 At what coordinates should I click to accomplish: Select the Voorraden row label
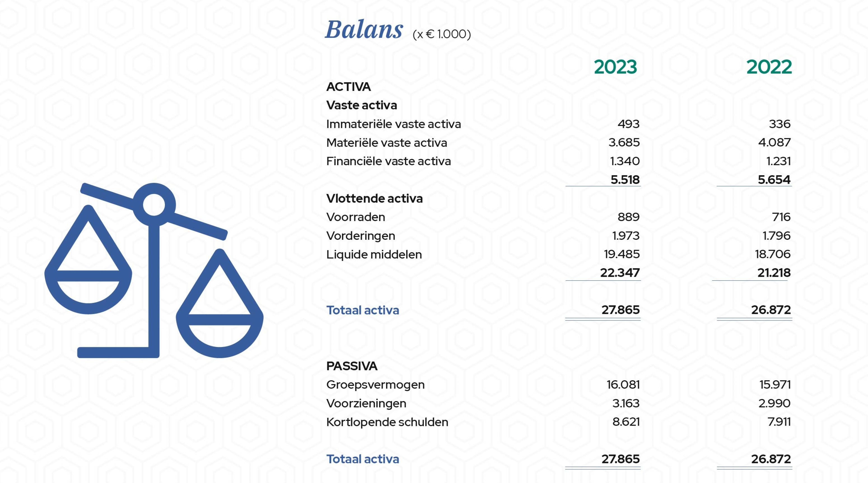click(356, 217)
